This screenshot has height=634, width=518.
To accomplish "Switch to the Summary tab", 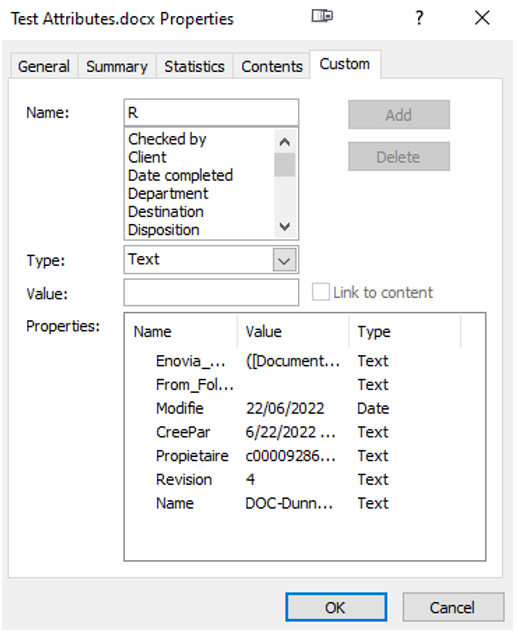I will 117,66.
